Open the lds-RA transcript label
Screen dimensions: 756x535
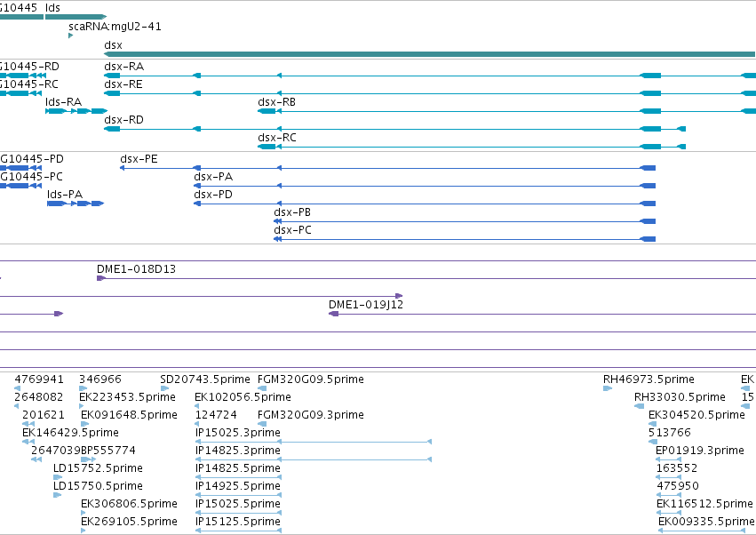click(64, 102)
